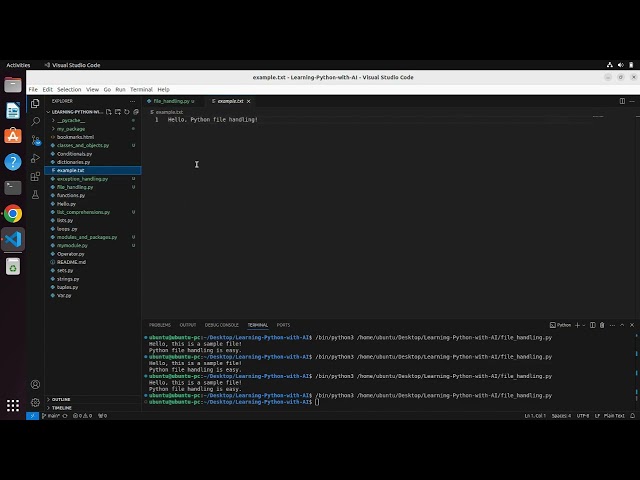Viewport: 640px width, 480px height.
Task: Open Run and Debug view
Action: (x=35, y=158)
